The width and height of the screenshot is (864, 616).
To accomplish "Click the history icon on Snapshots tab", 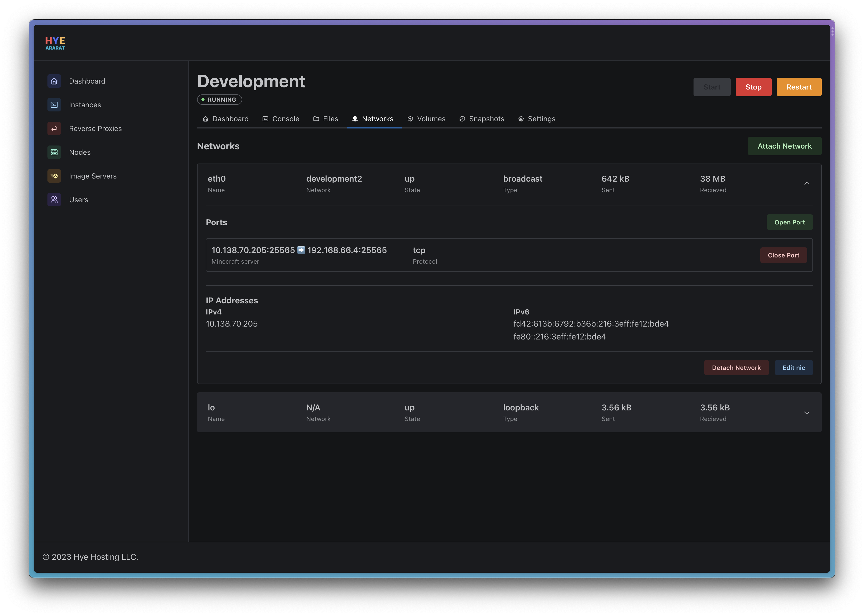I will tap(462, 119).
